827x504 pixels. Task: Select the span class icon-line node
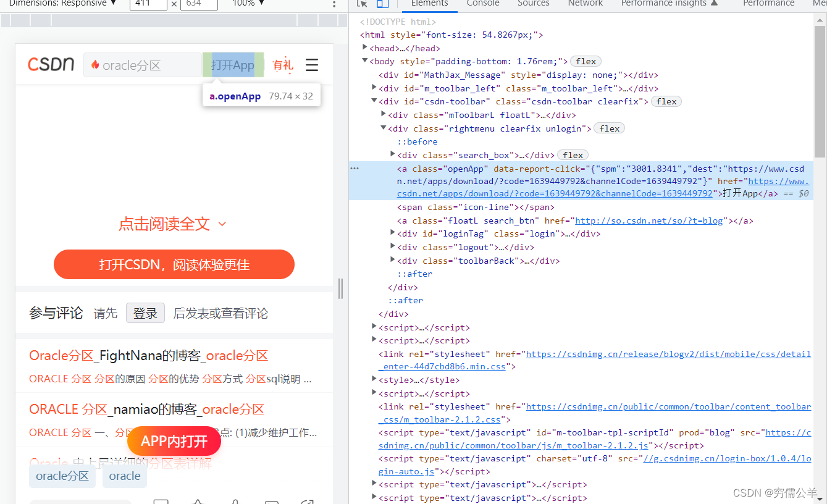click(476, 208)
